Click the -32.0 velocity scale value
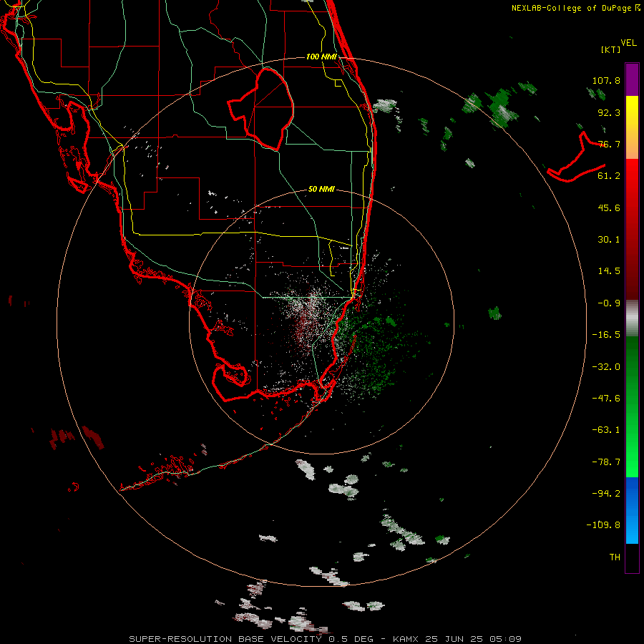The height and width of the screenshot is (644, 644). 606,367
